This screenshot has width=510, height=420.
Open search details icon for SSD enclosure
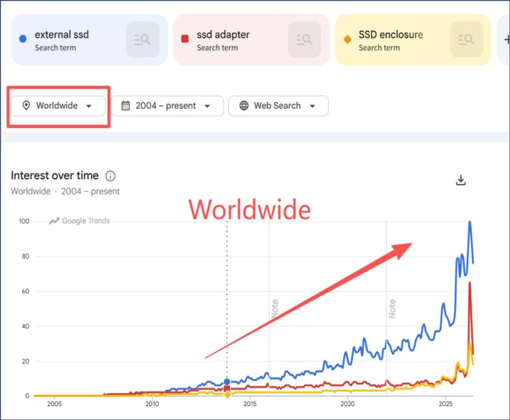coord(466,39)
